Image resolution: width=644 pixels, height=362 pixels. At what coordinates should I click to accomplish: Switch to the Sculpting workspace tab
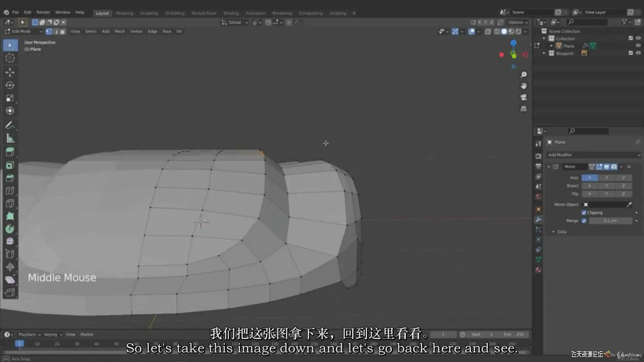(149, 13)
